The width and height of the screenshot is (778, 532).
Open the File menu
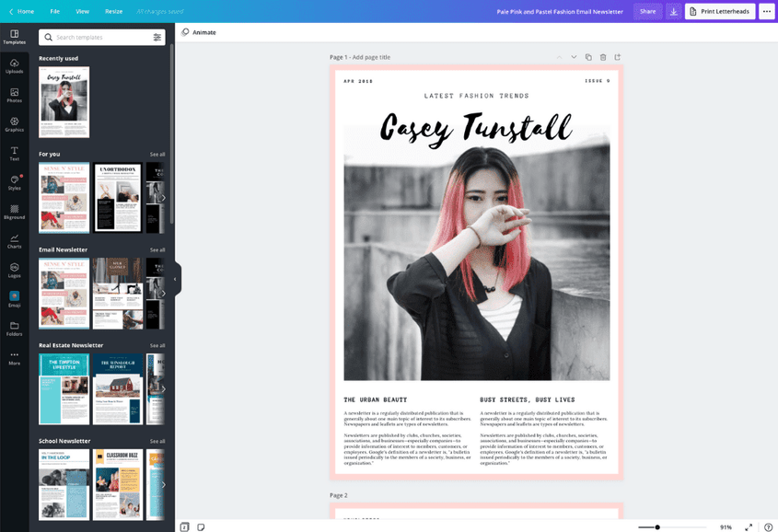[x=53, y=10]
